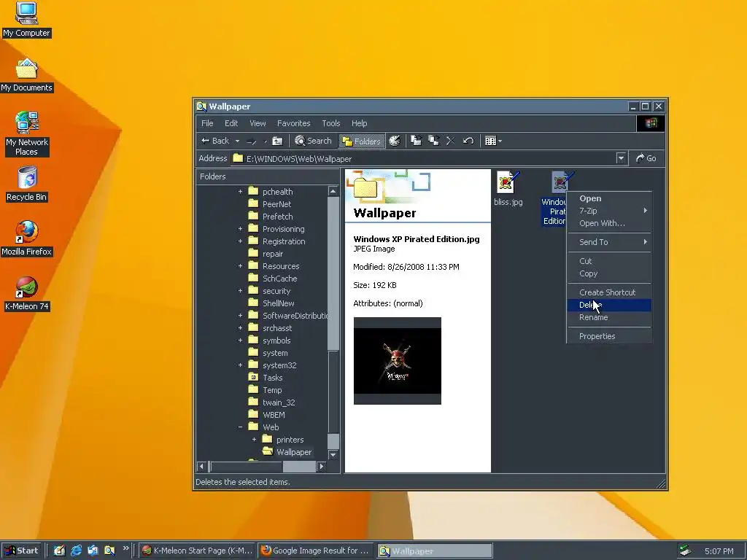Open Recycle Bin desktop icon

[26, 184]
